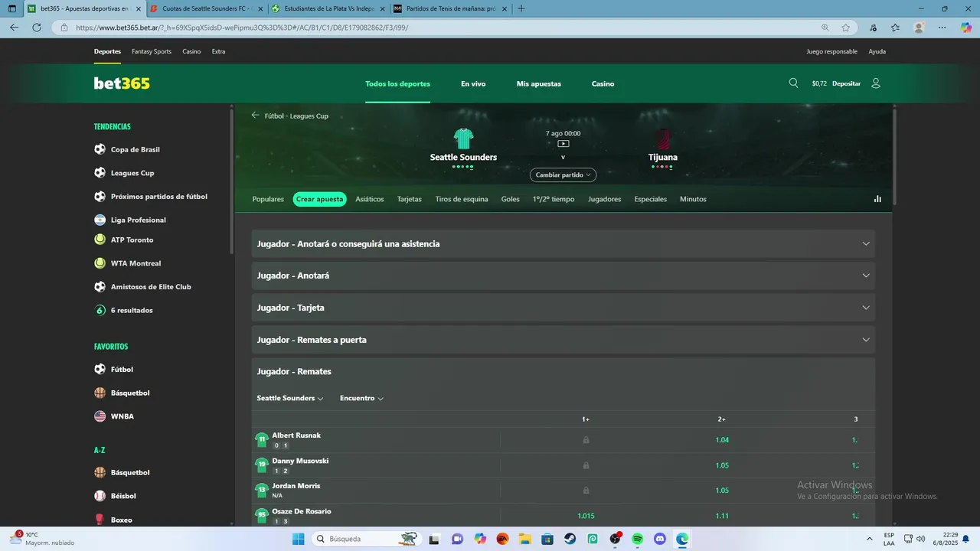Open Mis apuestas in main navigation
The height and width of the screenshot is (551, 980).
pyautogui.click(x=539, y=83)
